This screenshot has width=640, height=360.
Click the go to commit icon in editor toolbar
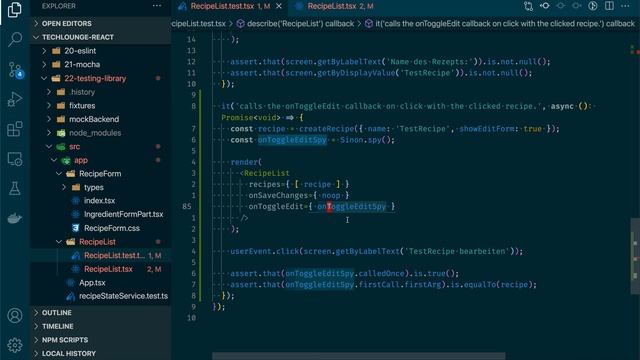pyautogui.click(x=544, y=6)
